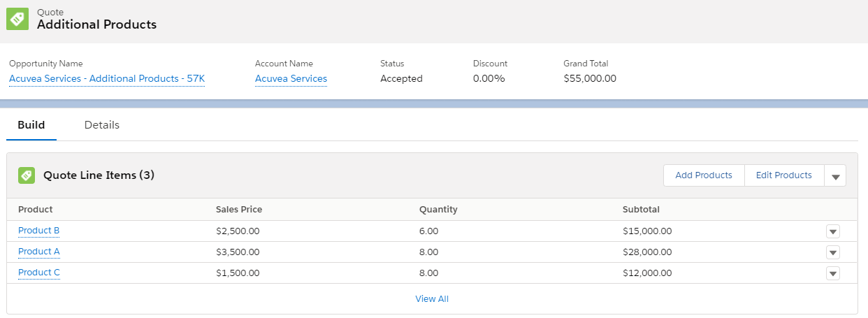
Task: Click the Add Products button
Action: (x=704, y=175)
